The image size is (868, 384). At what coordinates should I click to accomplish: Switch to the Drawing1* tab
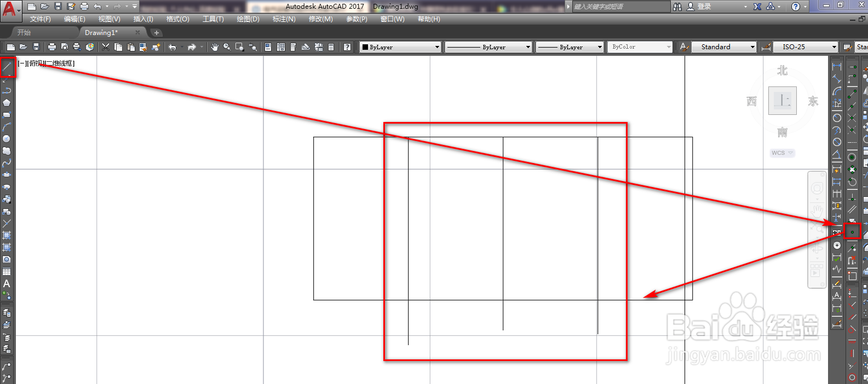[101, 33]
